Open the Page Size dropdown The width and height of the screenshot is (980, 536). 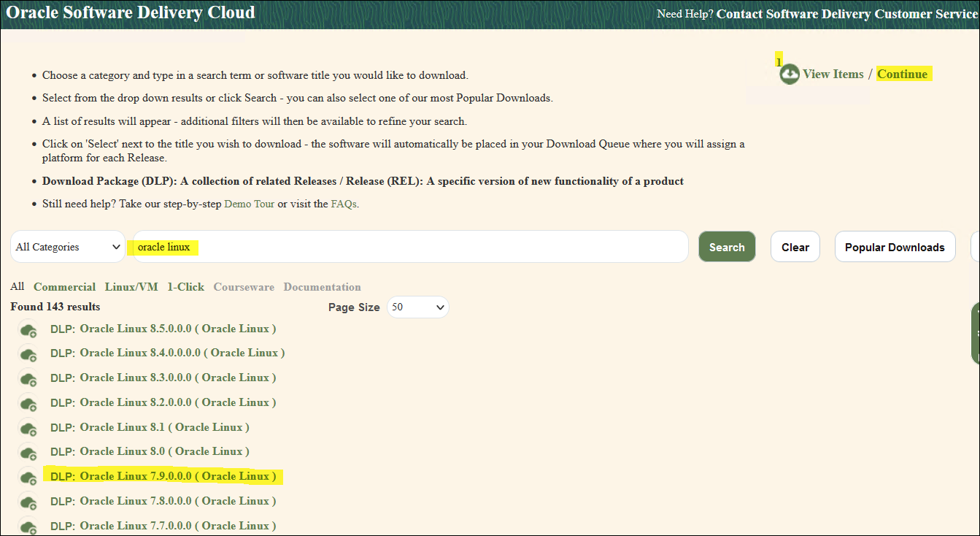tap(418, 307)
